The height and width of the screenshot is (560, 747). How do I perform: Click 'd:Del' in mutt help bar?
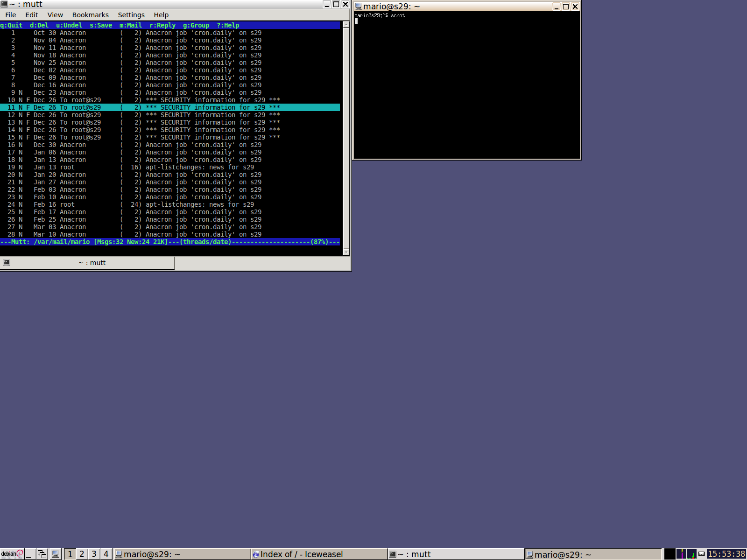(x=39, y=25)
